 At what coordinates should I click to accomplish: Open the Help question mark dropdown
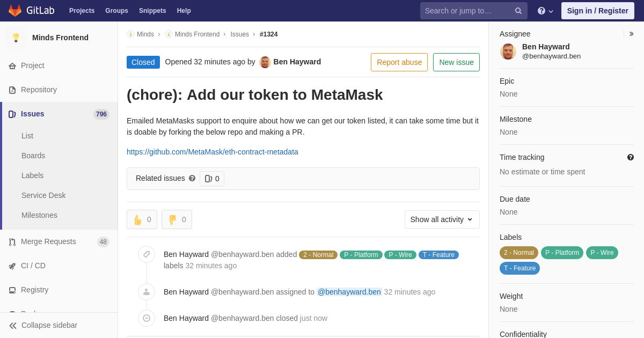[545, 11]
